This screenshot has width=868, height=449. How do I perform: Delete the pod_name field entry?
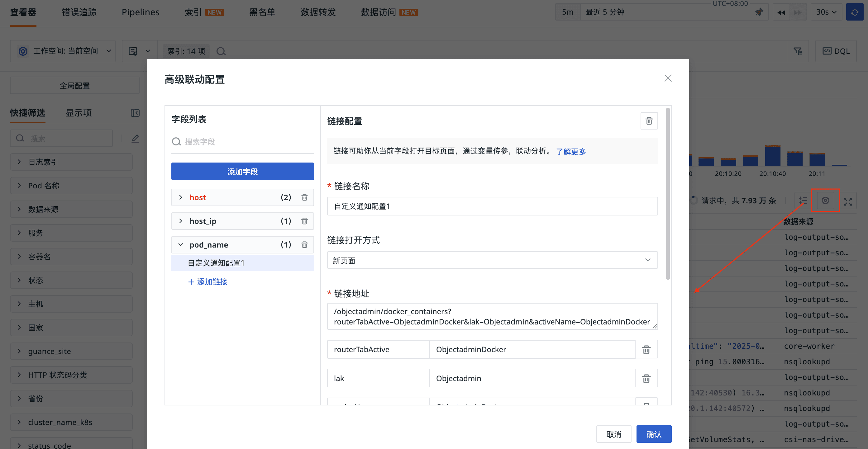click(x=304, y=244)
